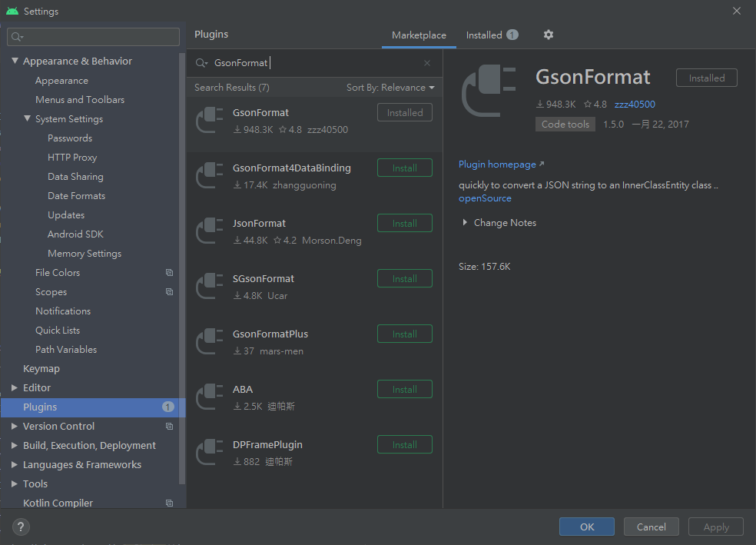Open help with the question mark button

[x=21, y=527]
